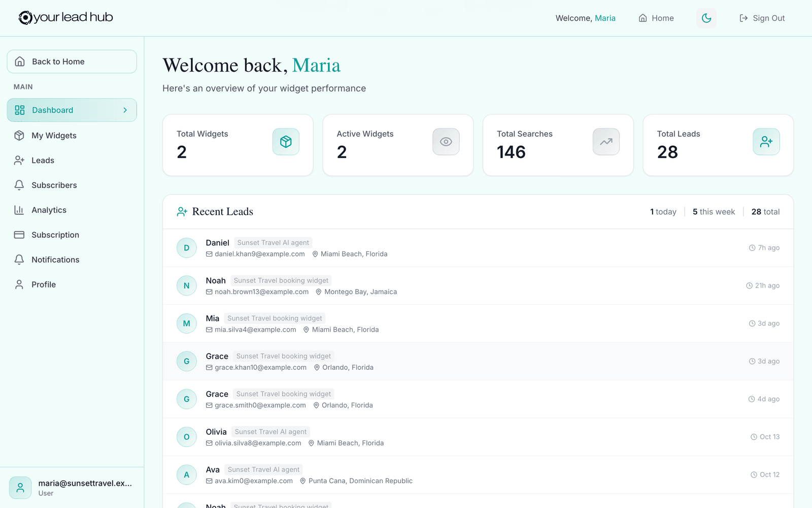Open My Widgets in the sidebar
Image resolution: width=812 pixels, height=508 pixels.
coord(72,136)
